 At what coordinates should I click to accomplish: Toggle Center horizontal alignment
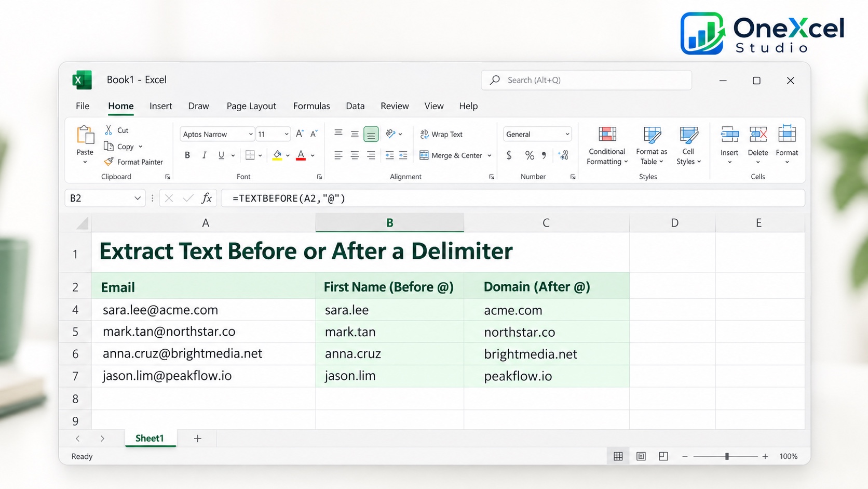click(x=355, y=155)
